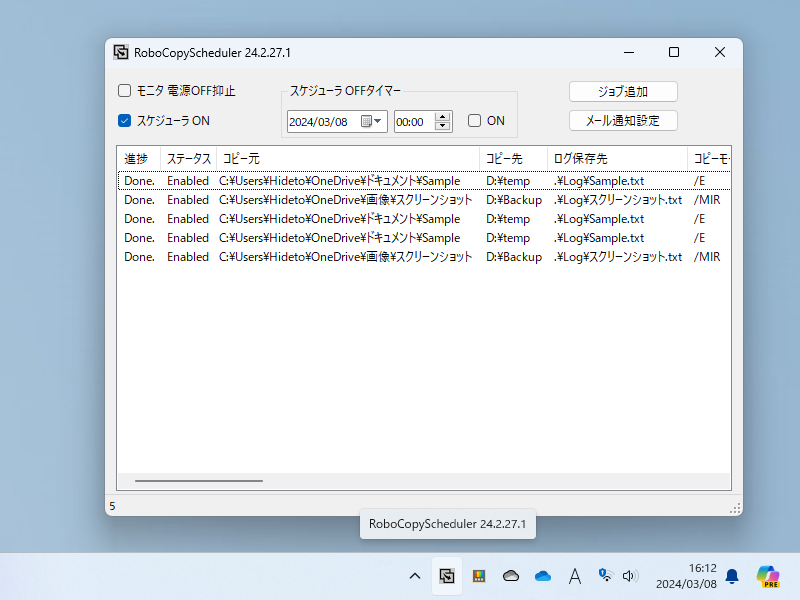The width and height of the screenshot is (800, 600).
Task: Enable モニタ 電源OFF抑止 checkbox
Action: (x=124, y=90)
